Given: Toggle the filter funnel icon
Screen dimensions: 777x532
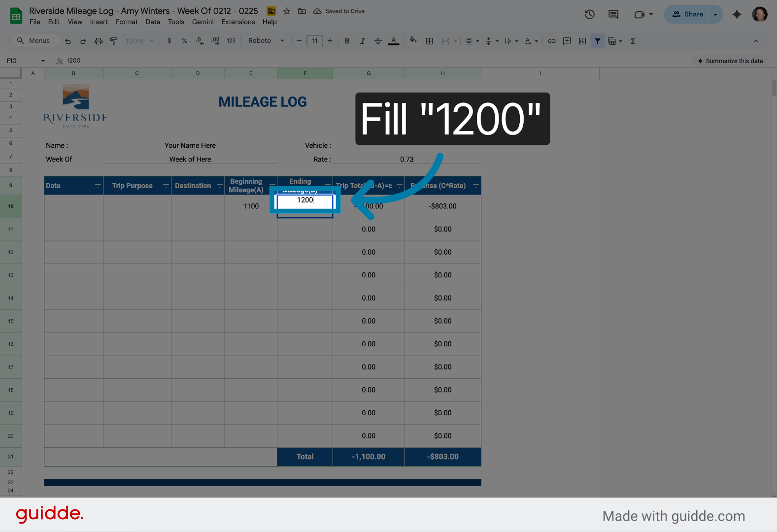Looking at the screenshot, I should [598, 41].
